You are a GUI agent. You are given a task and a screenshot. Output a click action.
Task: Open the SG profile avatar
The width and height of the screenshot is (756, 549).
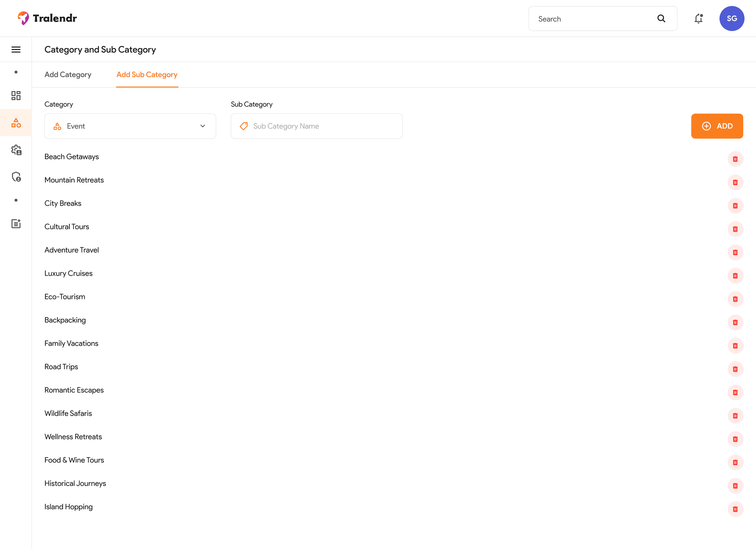[x=732, y=19]
